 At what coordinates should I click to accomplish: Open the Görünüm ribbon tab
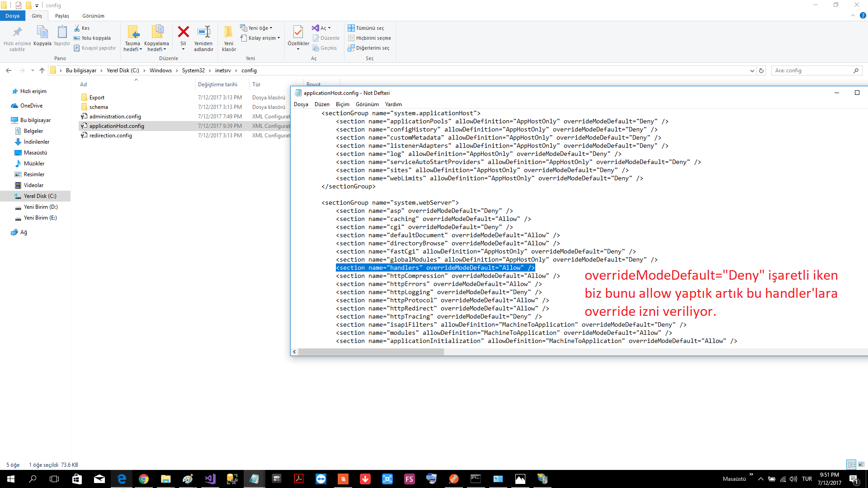(x=93, y=16)
